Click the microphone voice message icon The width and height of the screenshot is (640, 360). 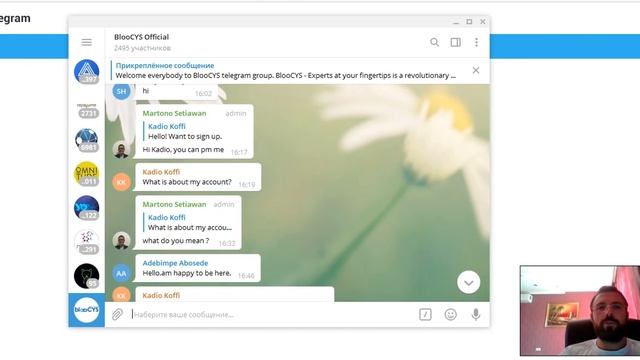pos(476,314)
